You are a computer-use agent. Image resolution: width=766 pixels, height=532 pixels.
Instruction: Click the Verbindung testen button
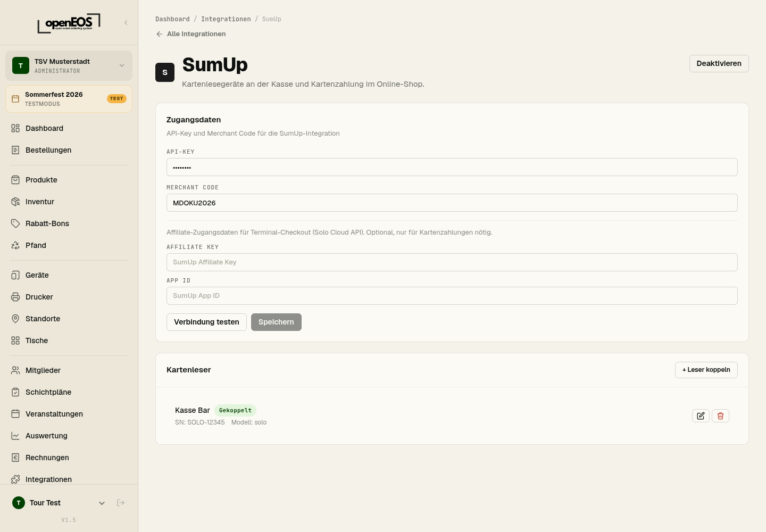point(206,322)
